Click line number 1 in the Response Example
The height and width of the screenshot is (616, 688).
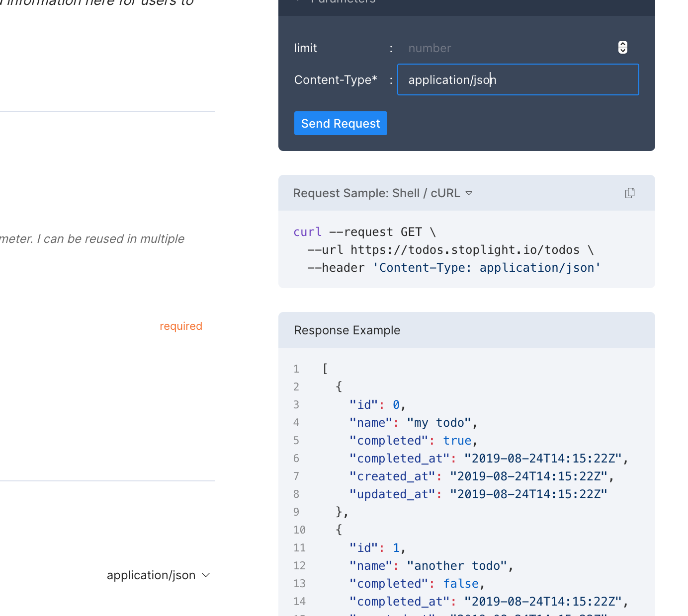(x=296, y=369)
